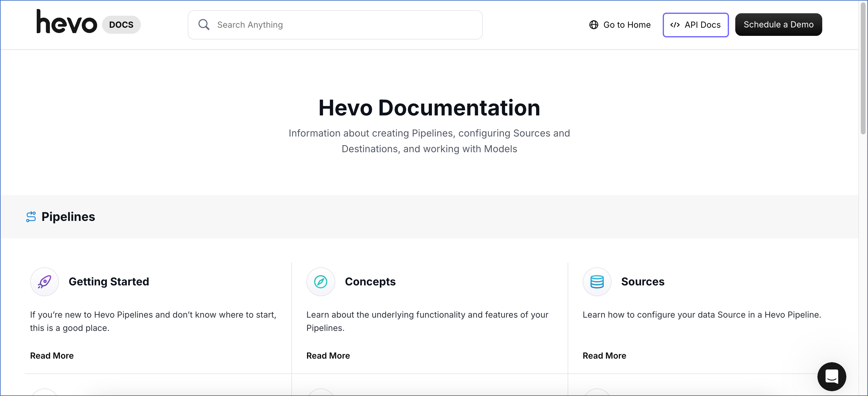Select the Pipelines section icon
This screenshot has width=868, height=396.
pos(31,217)
